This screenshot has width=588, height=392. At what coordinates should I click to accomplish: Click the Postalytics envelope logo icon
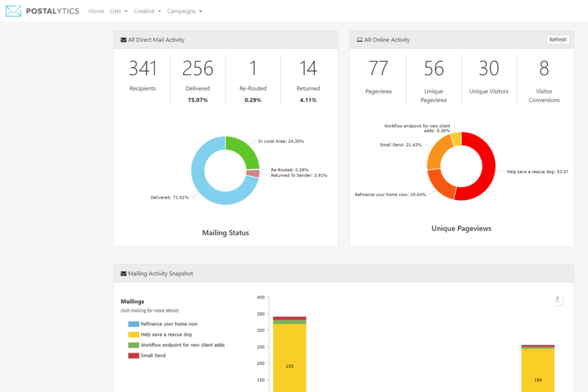click(13, 11)
